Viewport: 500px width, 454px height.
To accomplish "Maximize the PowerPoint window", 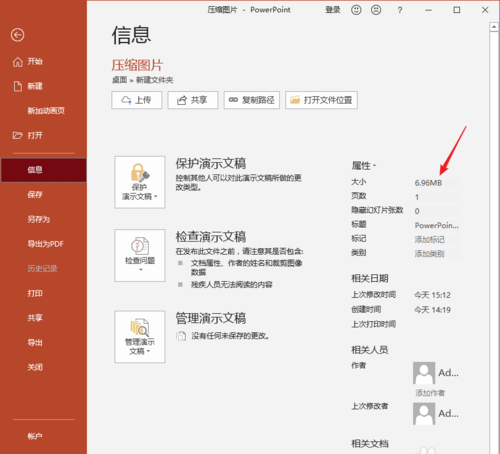I will click(x=457, y=10).
